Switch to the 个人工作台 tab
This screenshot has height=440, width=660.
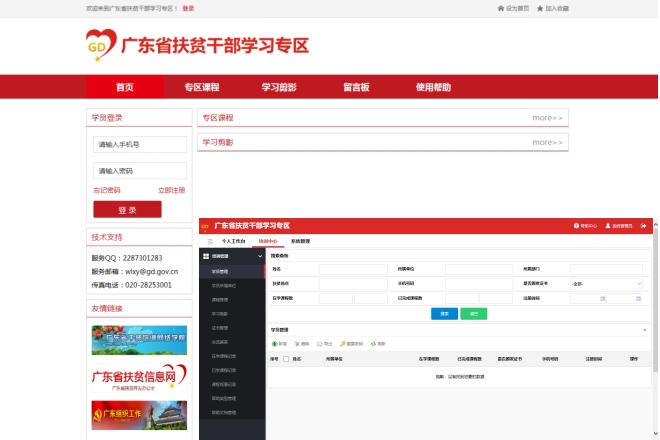pos(233,241)
